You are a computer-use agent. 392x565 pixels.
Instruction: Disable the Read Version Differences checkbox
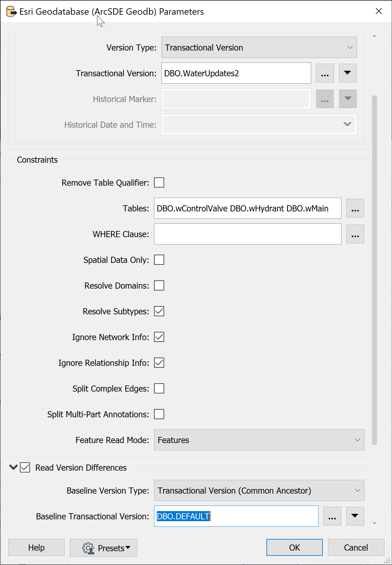(25, 468)
